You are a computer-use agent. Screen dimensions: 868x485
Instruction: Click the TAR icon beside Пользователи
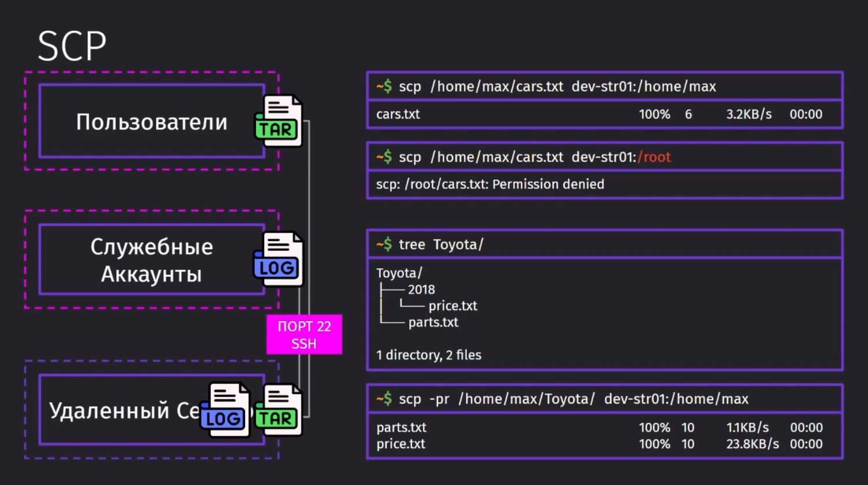(x=279, y=121)
